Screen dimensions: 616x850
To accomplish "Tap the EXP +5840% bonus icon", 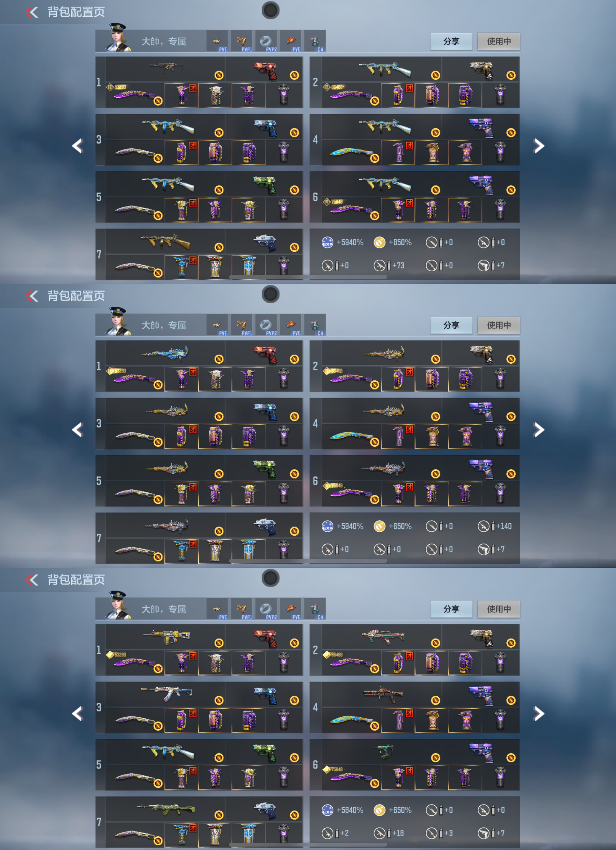I will 328,810.
